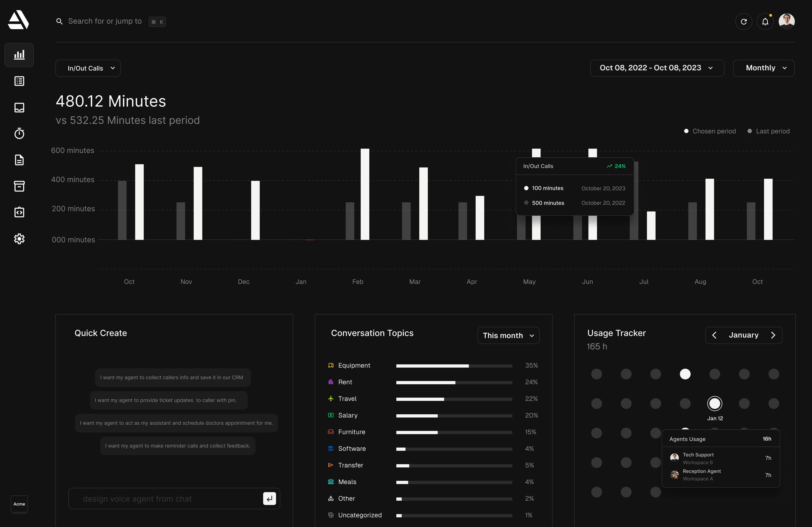
Task: Open the inbox tray icon in sidebar
Action: coord(19,107)
